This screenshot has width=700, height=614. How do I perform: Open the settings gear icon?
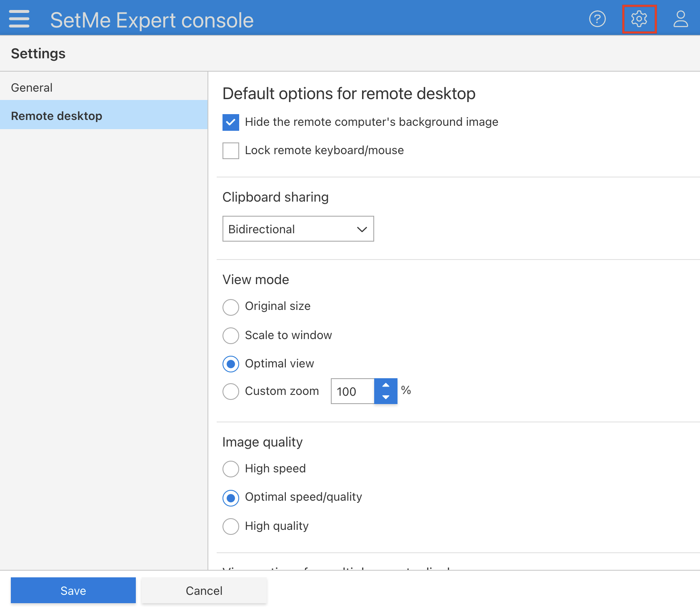click(639, 18)
